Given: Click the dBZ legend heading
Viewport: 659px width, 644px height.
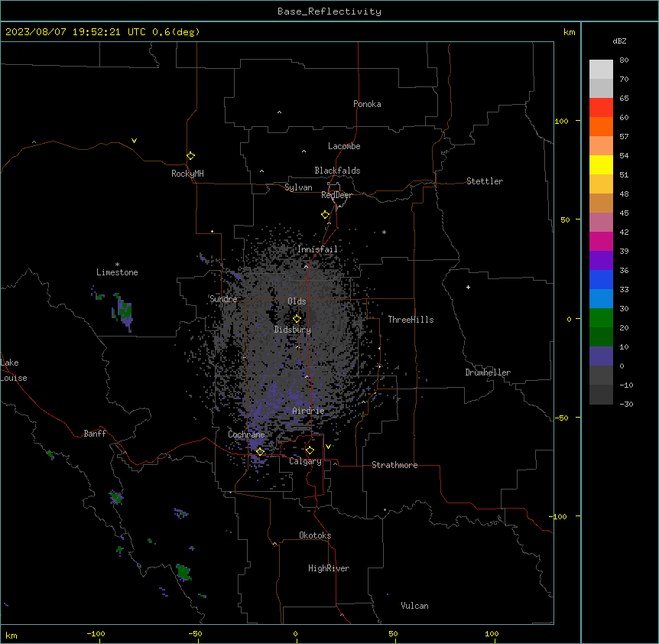Looking at the screenshot, I should [619, 41].
